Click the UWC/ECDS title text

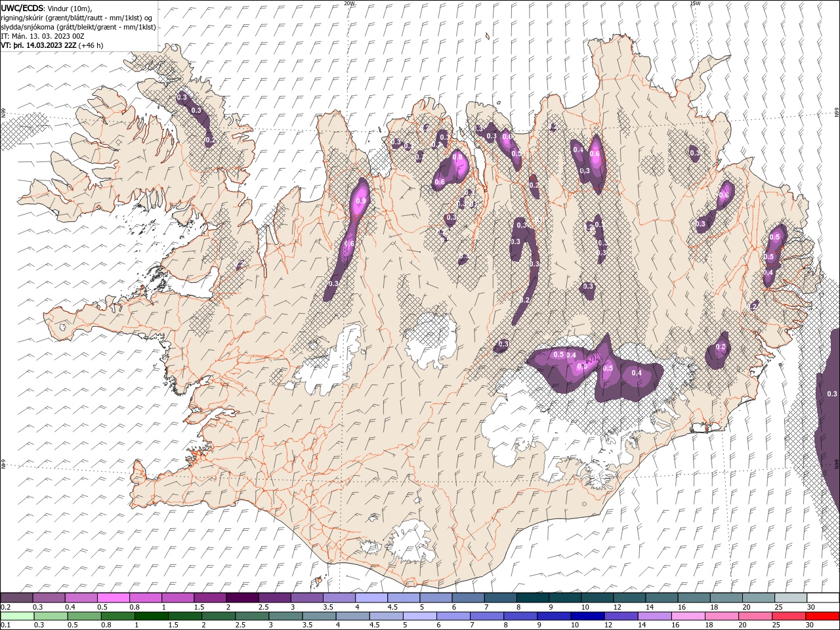point(22,7)
